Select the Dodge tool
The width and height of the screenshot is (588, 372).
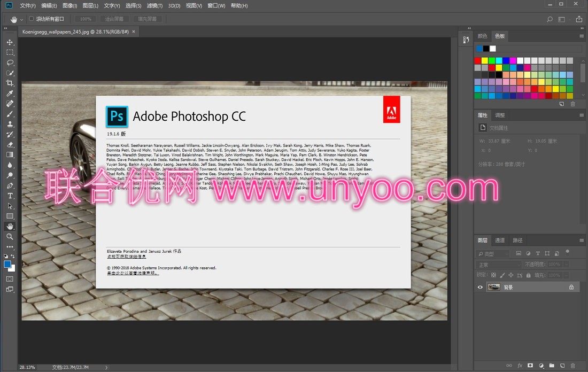click(x=10, y=175)
